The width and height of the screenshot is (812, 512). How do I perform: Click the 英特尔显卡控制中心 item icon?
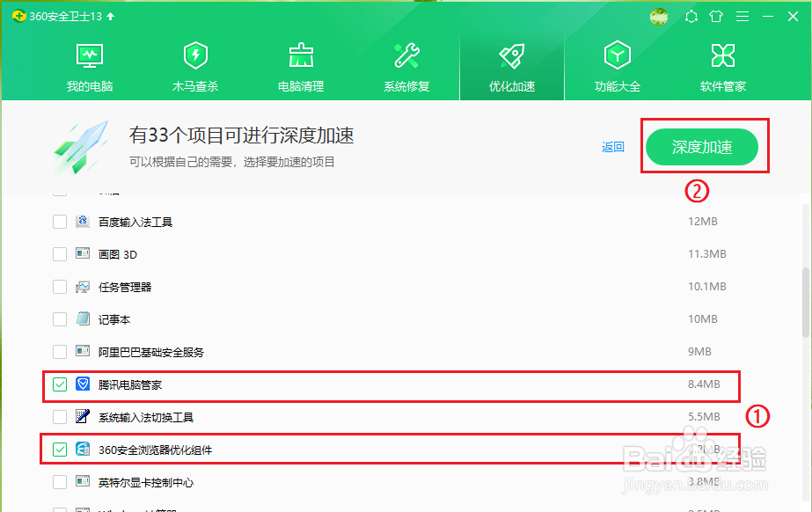83,481
